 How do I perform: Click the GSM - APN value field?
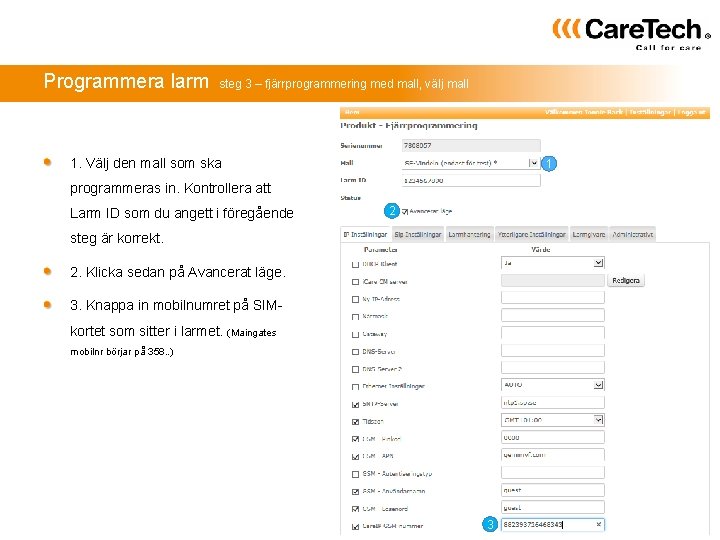(552, 455)
